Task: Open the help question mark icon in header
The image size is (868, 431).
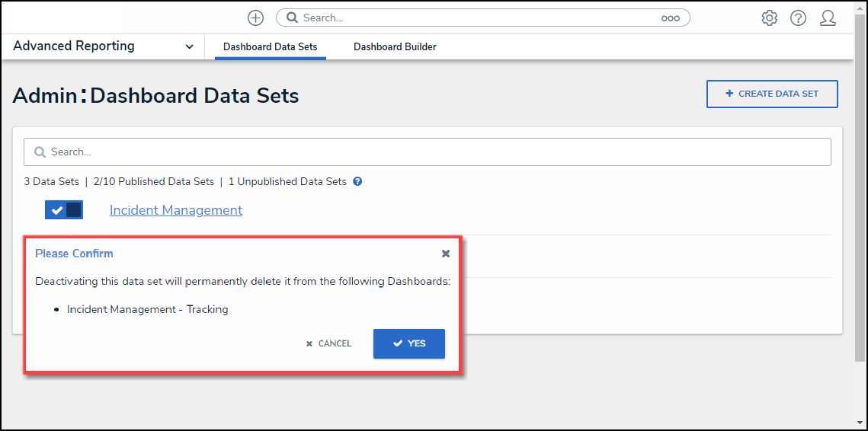Action: (x=798, y=18)
